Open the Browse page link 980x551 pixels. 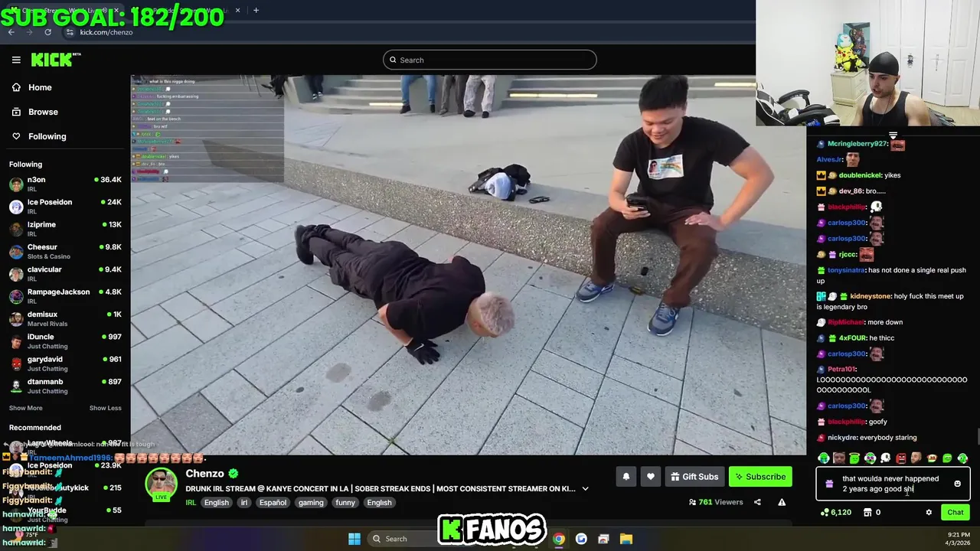coord(43,112)
